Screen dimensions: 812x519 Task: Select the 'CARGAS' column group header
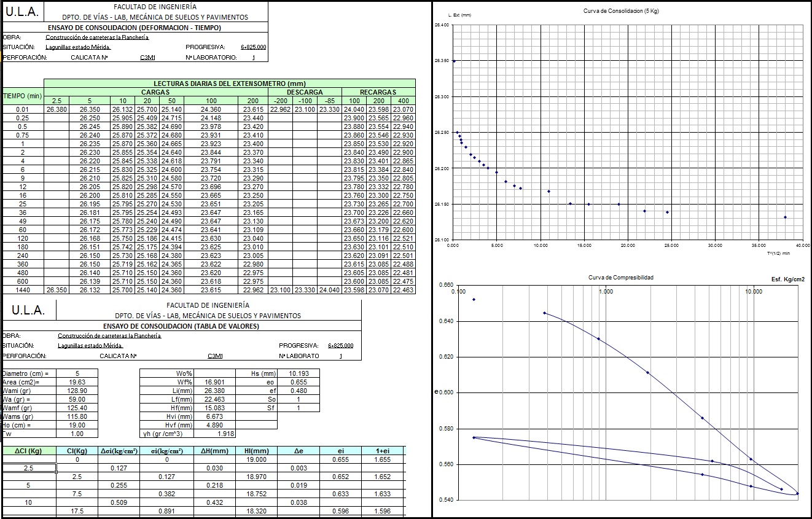[x=156, y=92]
